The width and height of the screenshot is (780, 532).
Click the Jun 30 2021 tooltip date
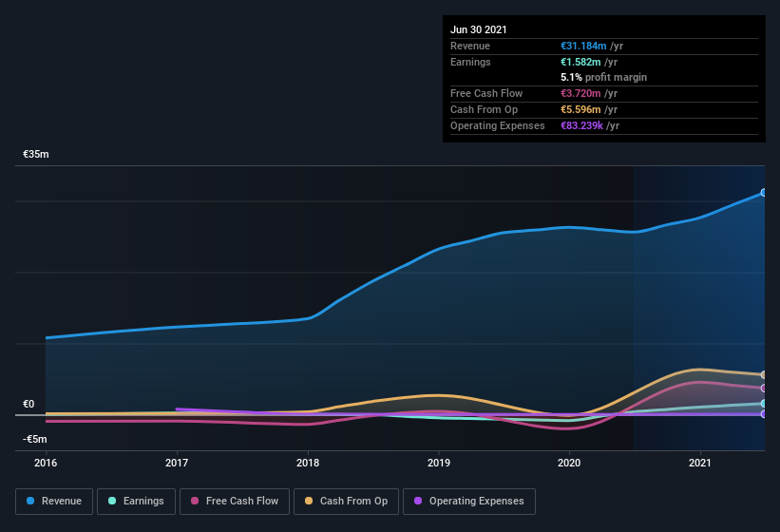(x=479, y=29)
